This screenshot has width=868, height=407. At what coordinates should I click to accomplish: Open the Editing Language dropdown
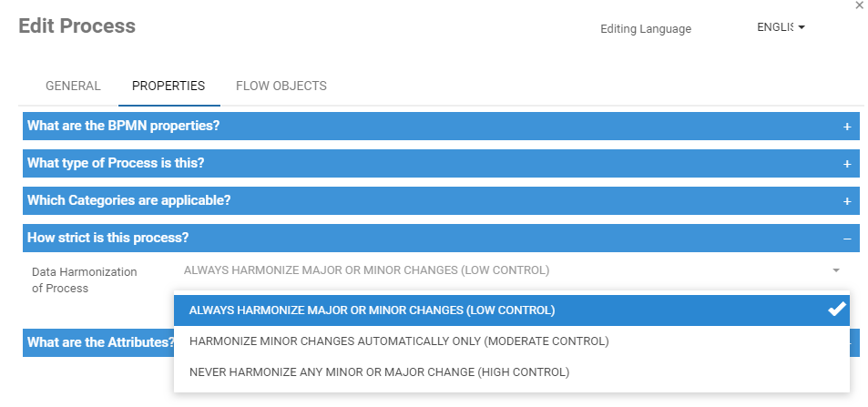781,27
